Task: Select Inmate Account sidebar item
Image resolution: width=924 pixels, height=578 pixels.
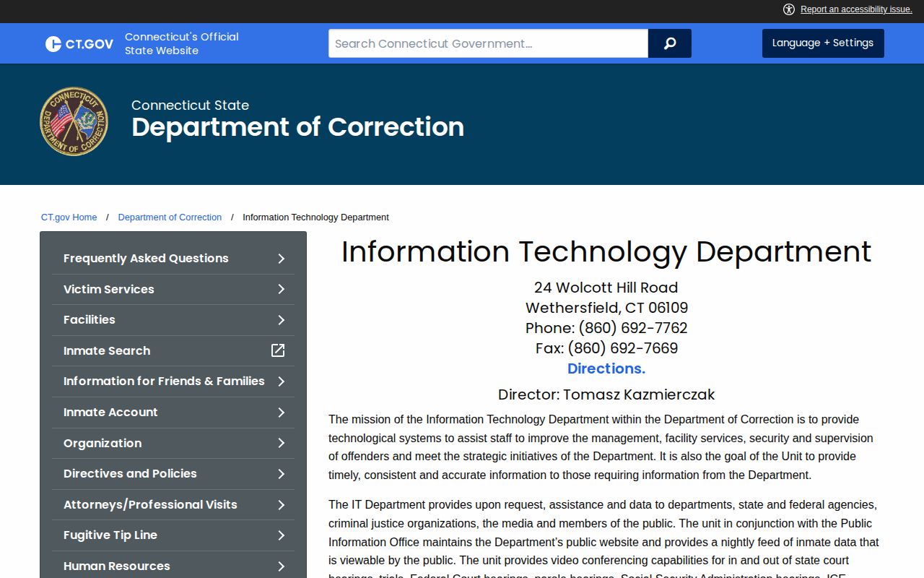Action: 110,412
